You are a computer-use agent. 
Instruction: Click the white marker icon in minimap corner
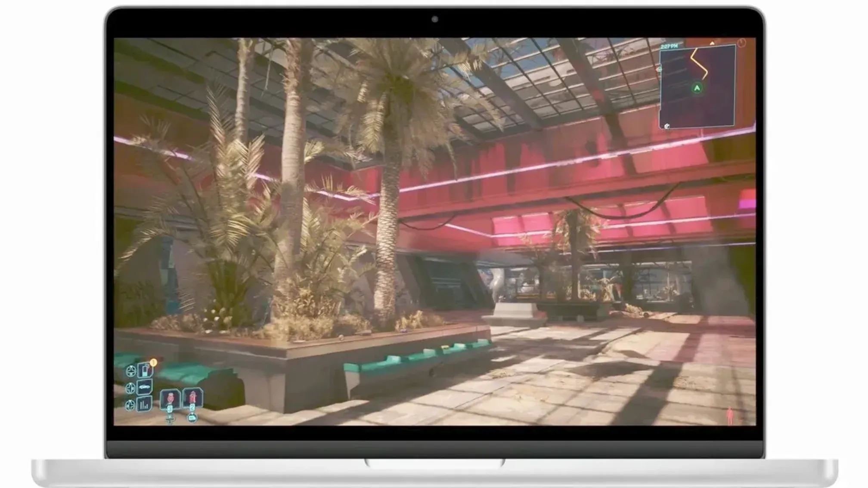pos(667,126)
